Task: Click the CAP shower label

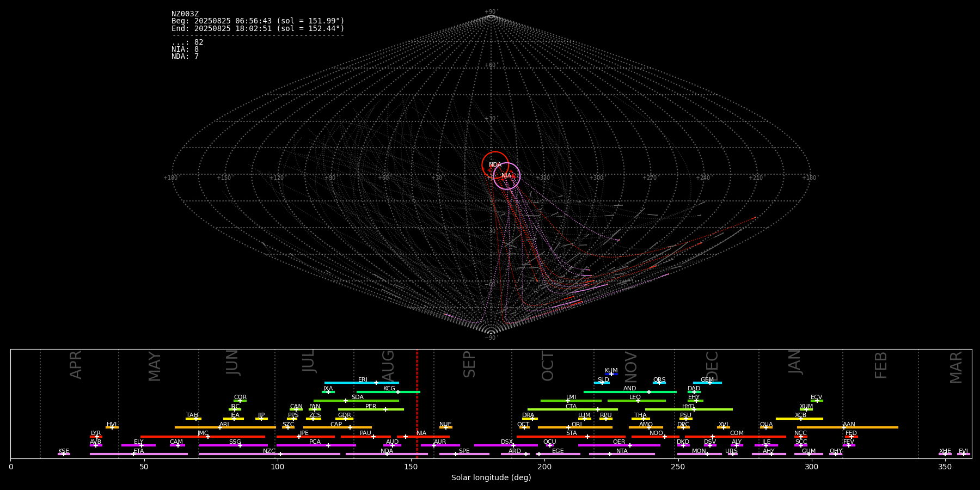Action: [x=336, y=425]
